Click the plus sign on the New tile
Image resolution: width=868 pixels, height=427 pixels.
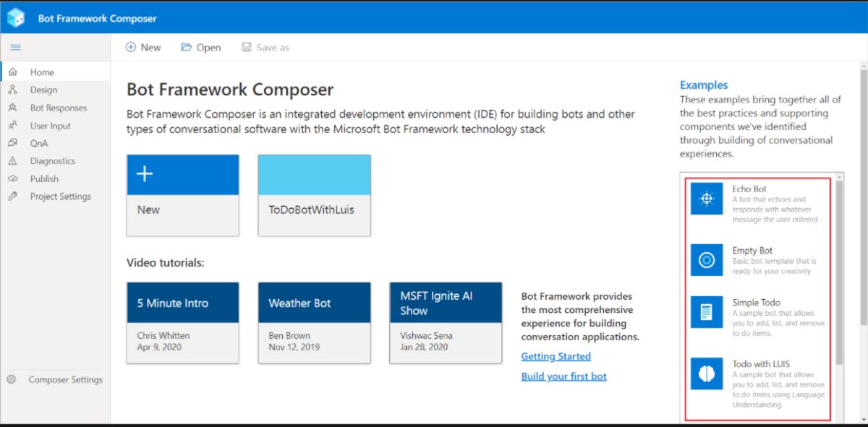pos(145,174)
